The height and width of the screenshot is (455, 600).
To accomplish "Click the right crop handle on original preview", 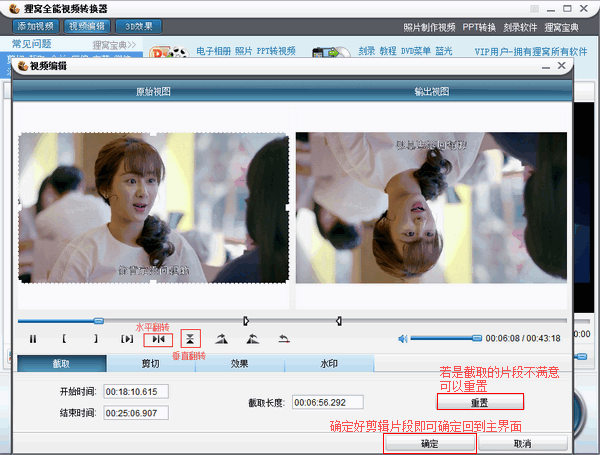I will (288, 208).
